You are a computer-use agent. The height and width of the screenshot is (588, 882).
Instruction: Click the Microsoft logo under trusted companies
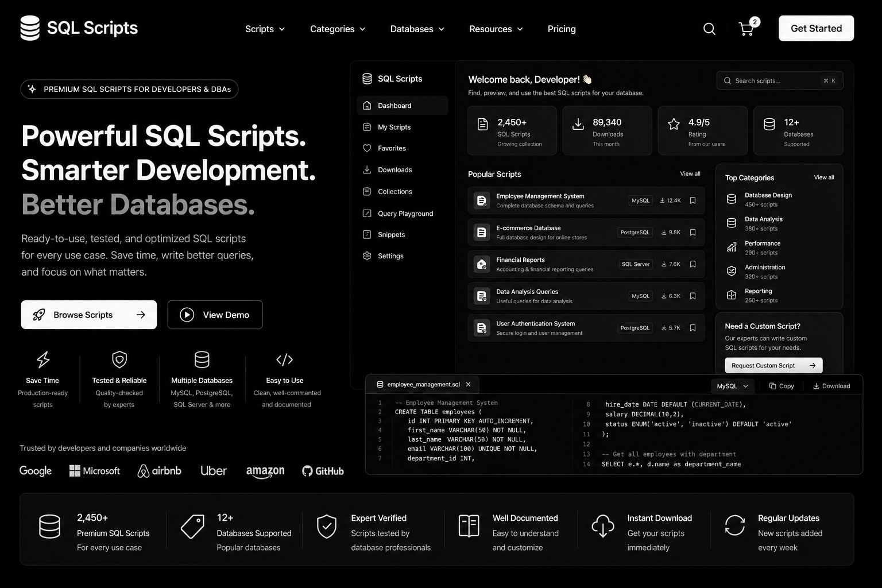pos(95,471)
